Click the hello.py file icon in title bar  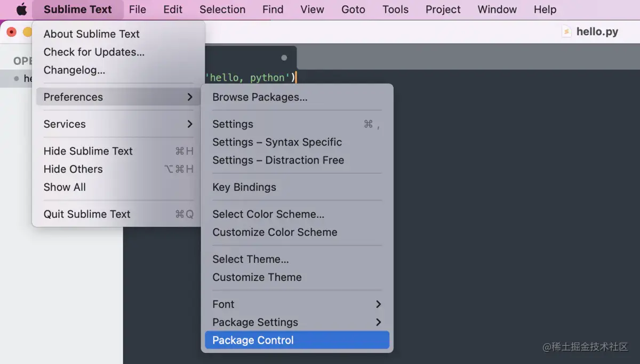[x=566, y=31]
